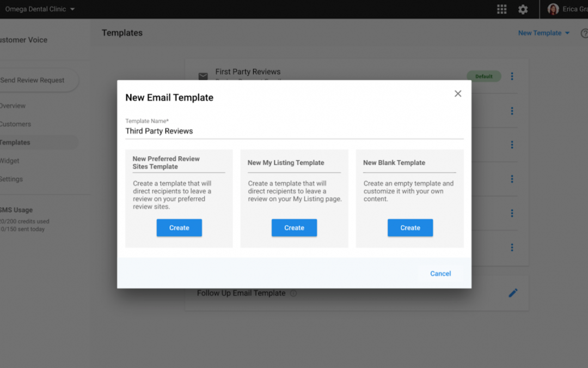Image resolution: width=588 pixels, height=368 pixels.
Task: Open the help question mark icon
Action: 584,33
